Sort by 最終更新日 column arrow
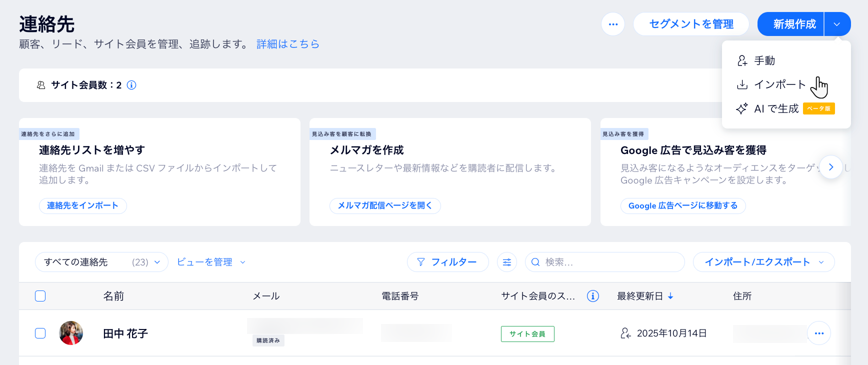 (670, 296)
